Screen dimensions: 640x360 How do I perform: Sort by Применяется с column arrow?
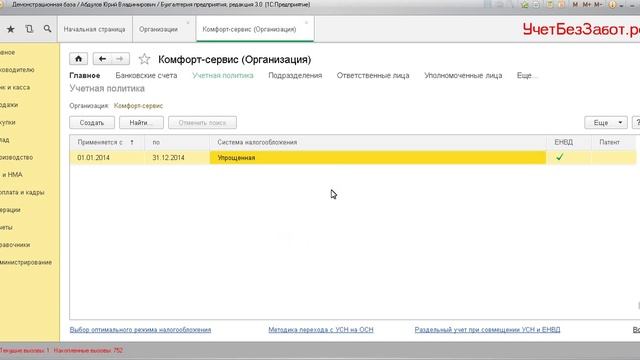132,142
